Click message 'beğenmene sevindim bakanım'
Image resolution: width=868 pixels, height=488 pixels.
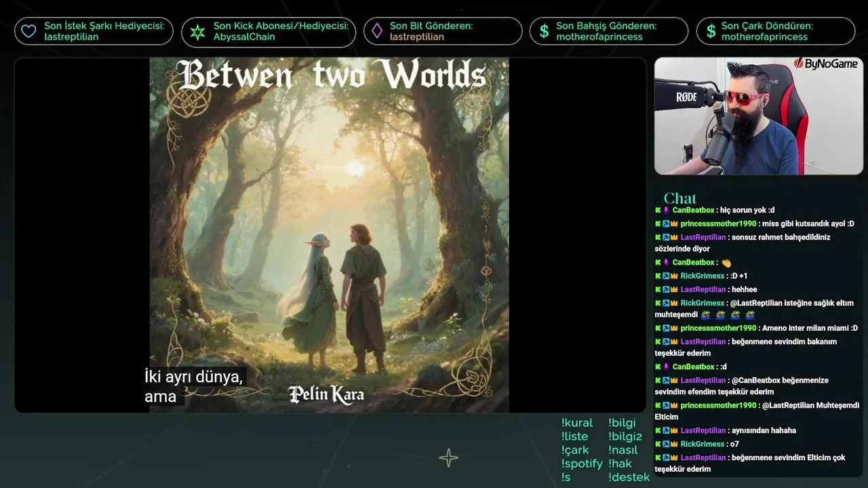click(746, 347)
